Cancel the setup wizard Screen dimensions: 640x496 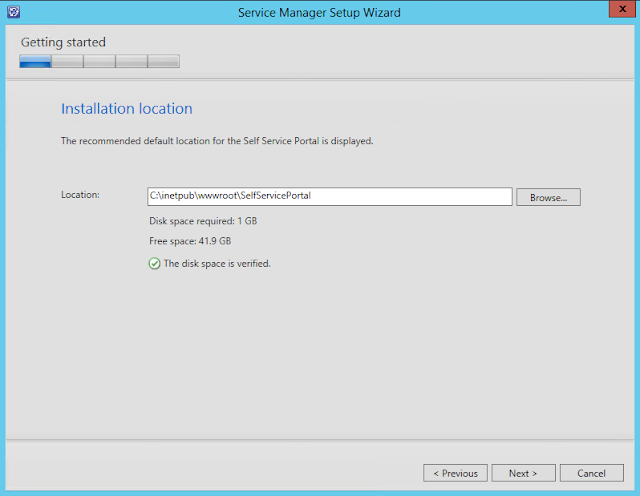click(x=591, y=473)
